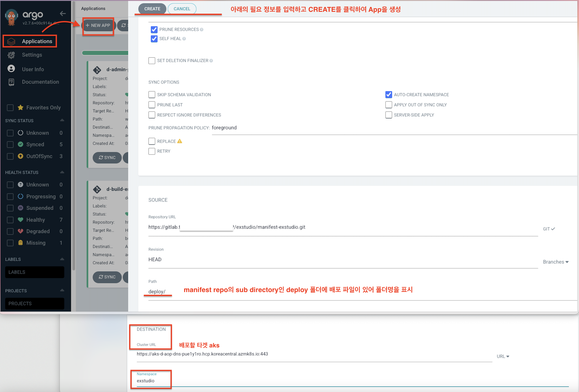The width and height of the screenshot is (579, 392).
Task: Collapse the Projects section
Action: point(62,290)
